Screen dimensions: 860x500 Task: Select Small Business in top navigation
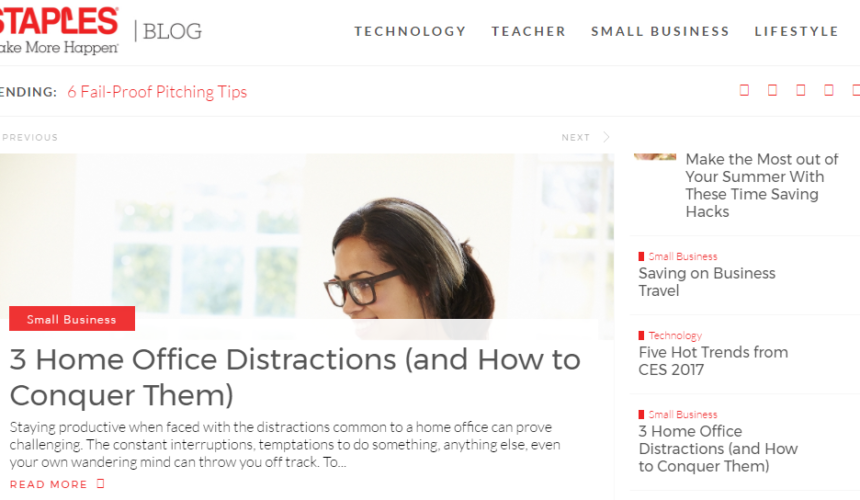pos(660,31)
